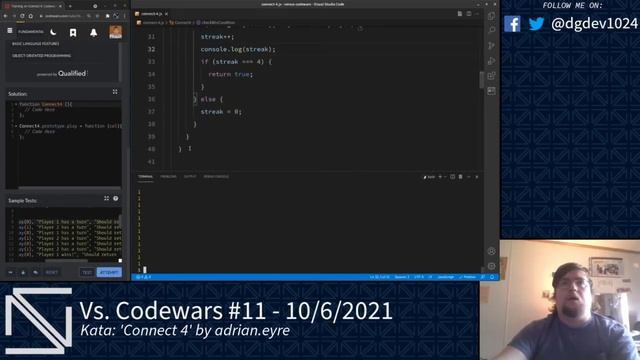The width and height of the screenshot is (640, 360).
Task: Click the line and column status item
Action: coord(379,277)
